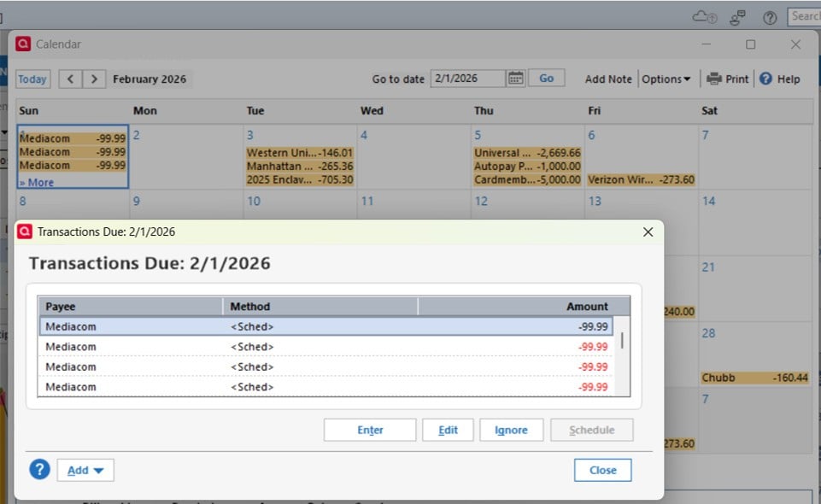Select the third Mediacom transaction row
Viewport: 821px width, 504px height.
pos(326,366)
